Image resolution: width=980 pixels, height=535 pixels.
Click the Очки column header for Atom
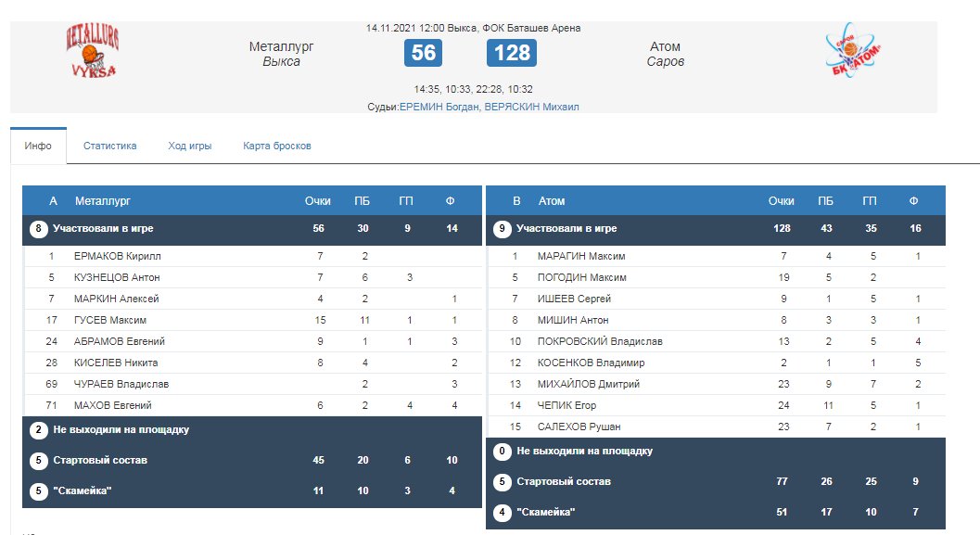click(x=781, y=201)
